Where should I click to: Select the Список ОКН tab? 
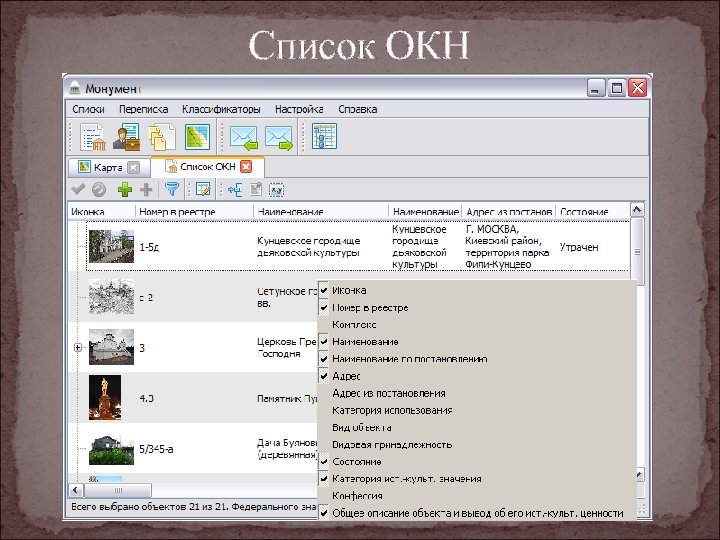pos(208,167)
